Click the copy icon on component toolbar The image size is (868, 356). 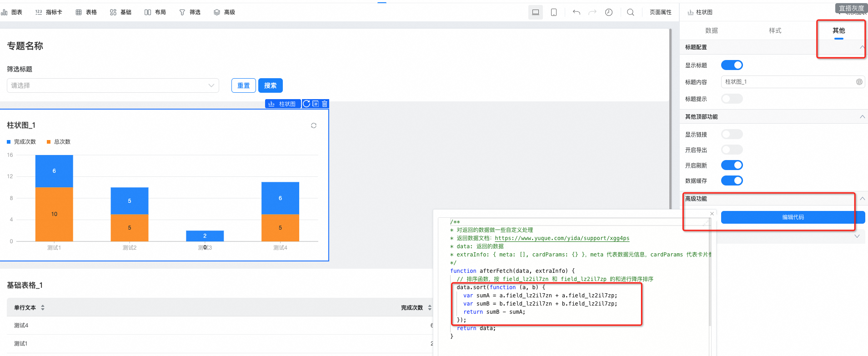click(x=316, y=104)
